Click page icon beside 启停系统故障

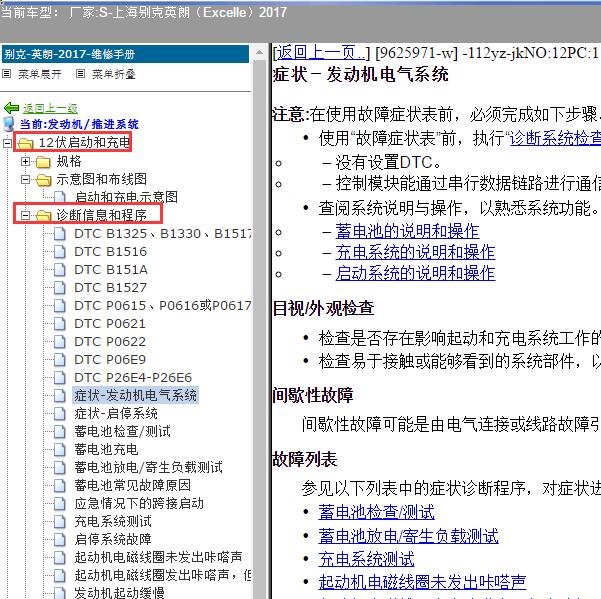59,540
